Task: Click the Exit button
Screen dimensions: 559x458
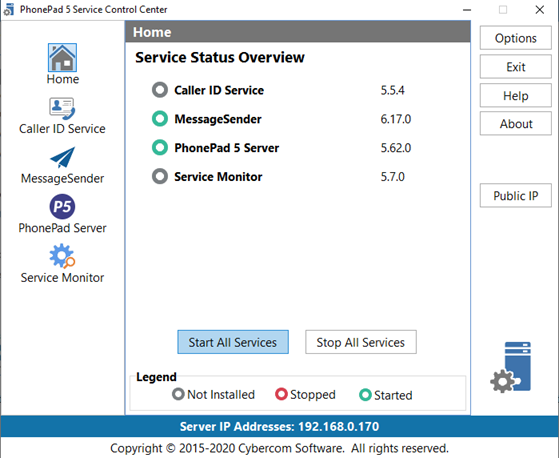Action: coord(516,67)
